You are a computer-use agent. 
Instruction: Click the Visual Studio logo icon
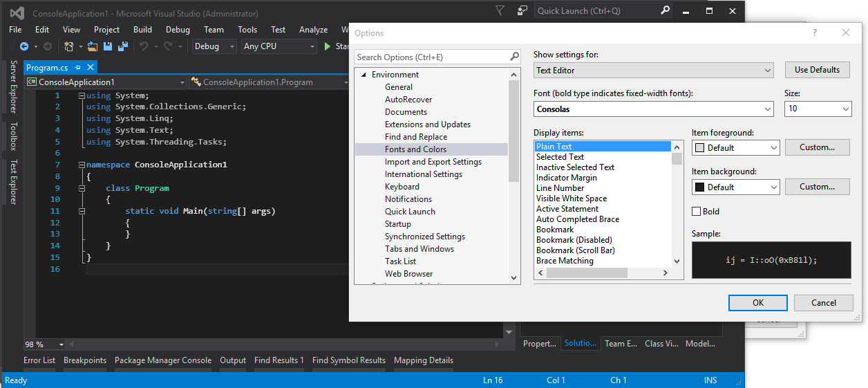click(x=17, y=12)
